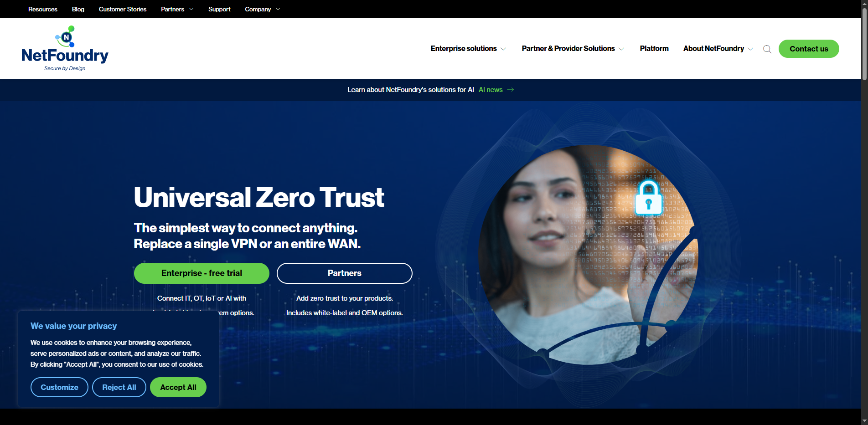The image size is (868, 425).
Task: Open Partners top bar menu label
Action: 172,9
